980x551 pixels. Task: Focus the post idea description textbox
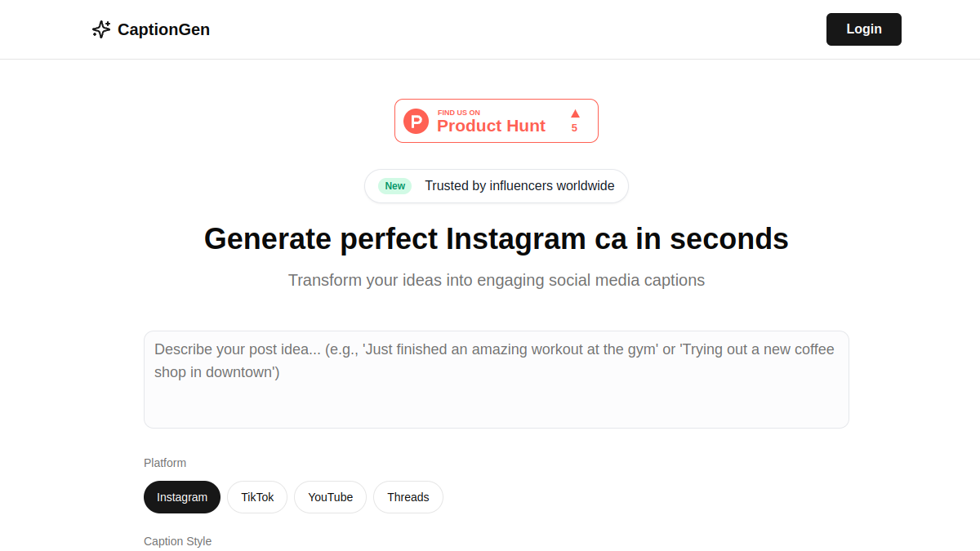tap(497, 380)
